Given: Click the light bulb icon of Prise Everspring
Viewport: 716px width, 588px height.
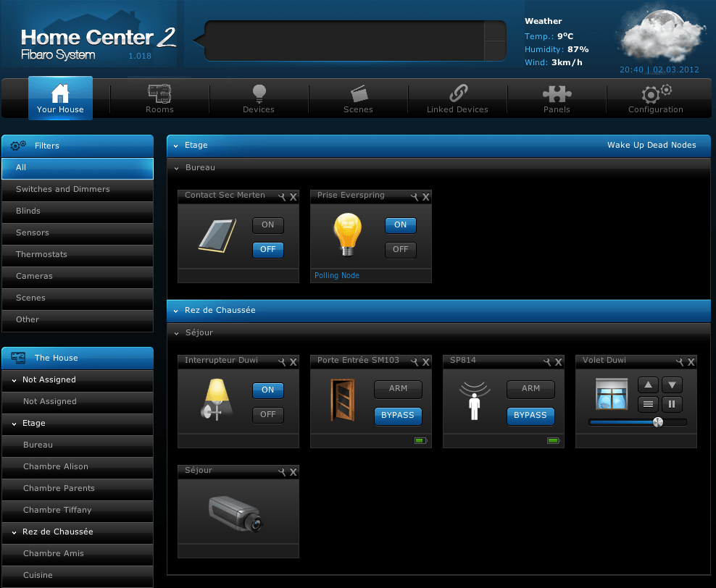Looking at the screenshot, I should click(x=348, y=235).
